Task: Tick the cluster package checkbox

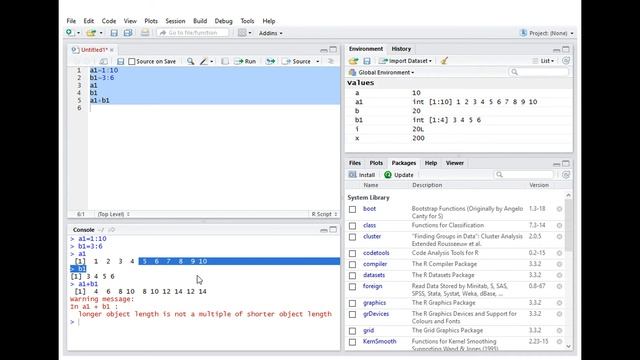Action: pyautogui.click(x=352, y=237)
